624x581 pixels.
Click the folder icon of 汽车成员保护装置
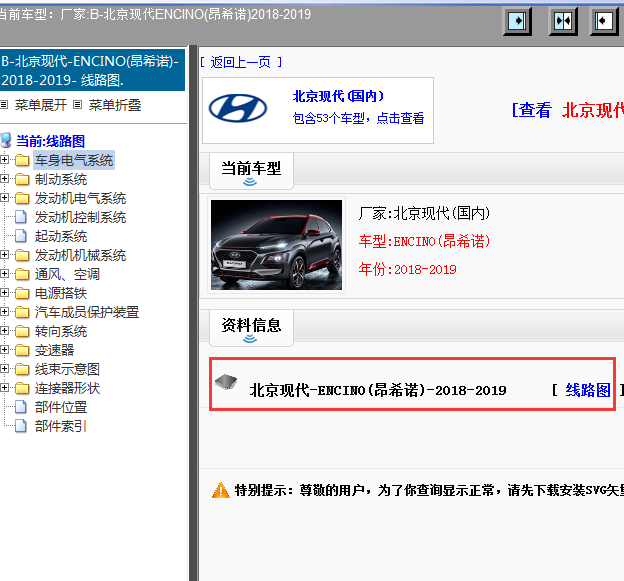coord(22,312)
